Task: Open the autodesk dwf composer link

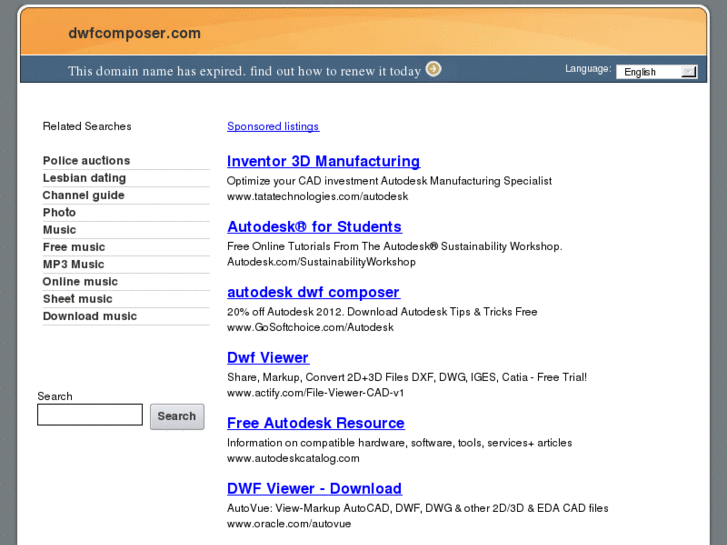Action: coord(313,292)
